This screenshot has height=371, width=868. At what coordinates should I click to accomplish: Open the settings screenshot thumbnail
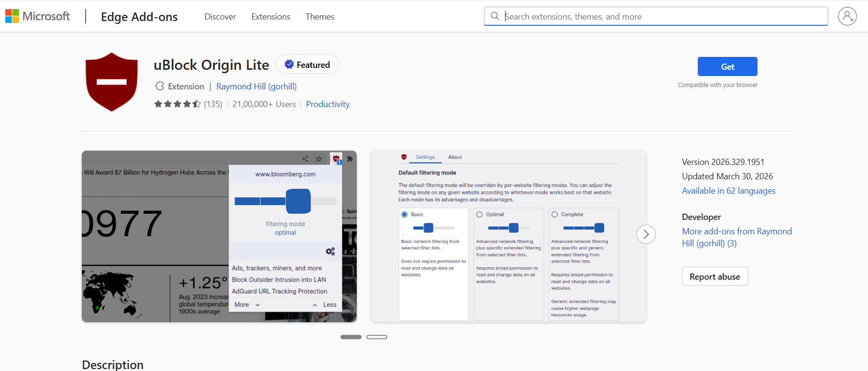(508, 236)
